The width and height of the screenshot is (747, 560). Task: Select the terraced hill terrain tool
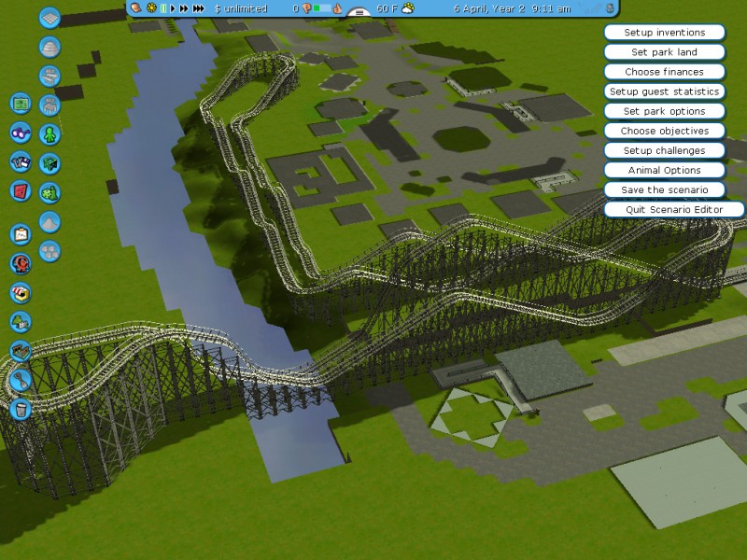[x=49, y=48]
